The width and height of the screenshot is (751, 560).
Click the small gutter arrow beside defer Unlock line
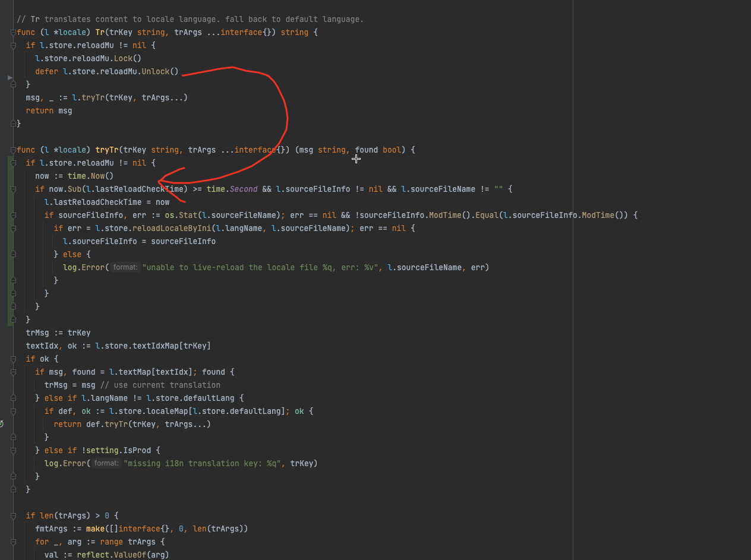10,78
